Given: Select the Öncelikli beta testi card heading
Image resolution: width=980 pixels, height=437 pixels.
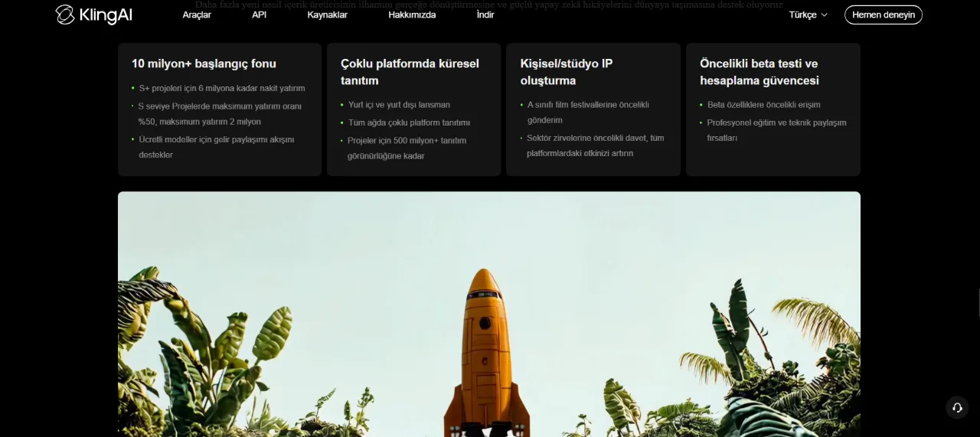Looking at the screenshot, I should click(x=759, y=72).
